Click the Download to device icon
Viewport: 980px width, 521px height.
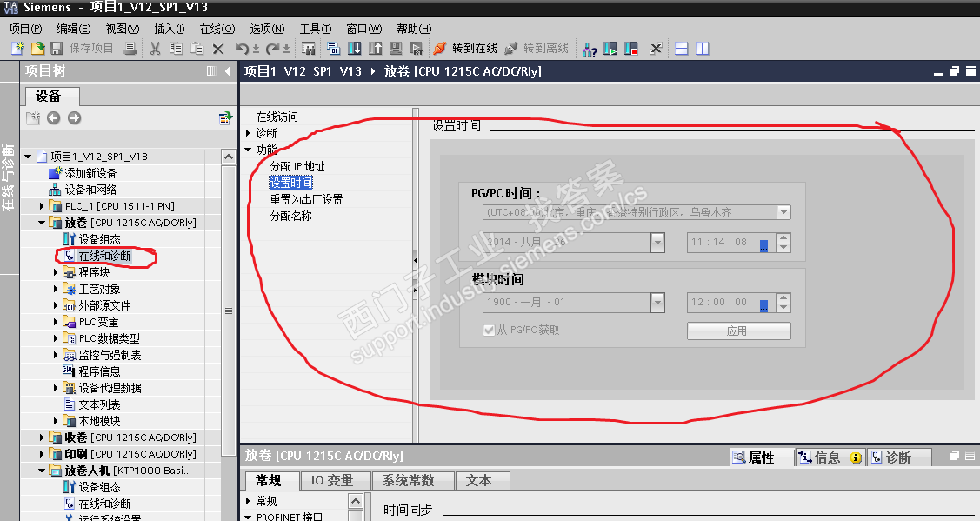pos(355,48)
